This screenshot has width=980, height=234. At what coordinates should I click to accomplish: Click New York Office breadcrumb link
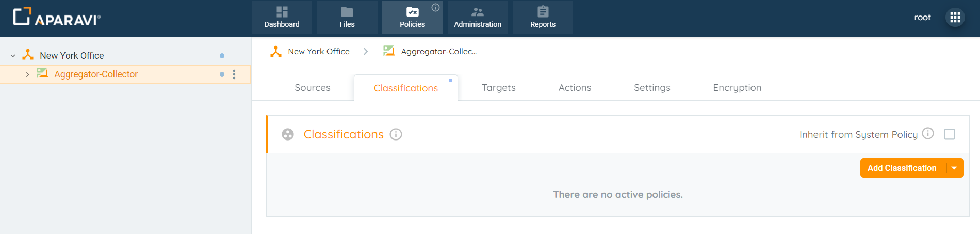pos(318,52)
